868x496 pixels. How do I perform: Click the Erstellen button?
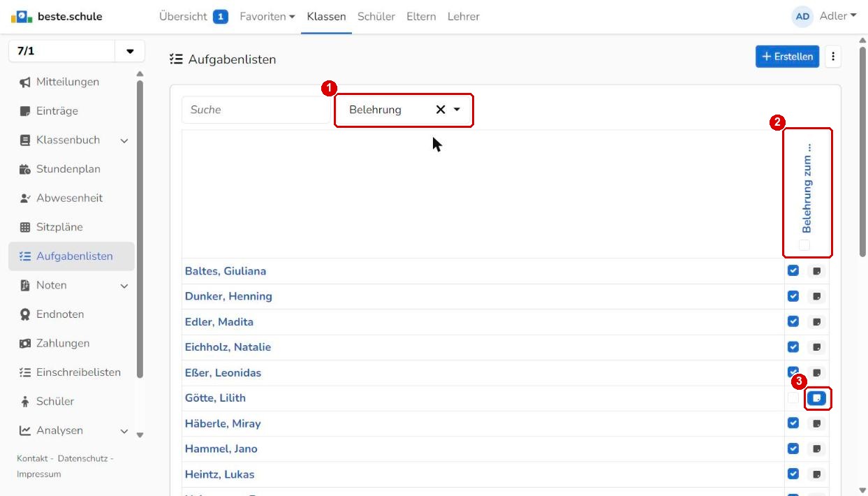[x=788, y=57]
